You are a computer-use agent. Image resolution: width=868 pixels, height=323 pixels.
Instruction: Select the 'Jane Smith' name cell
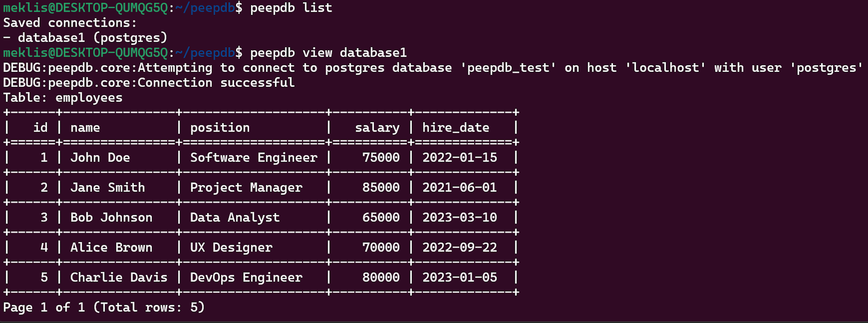click(108, 187)
